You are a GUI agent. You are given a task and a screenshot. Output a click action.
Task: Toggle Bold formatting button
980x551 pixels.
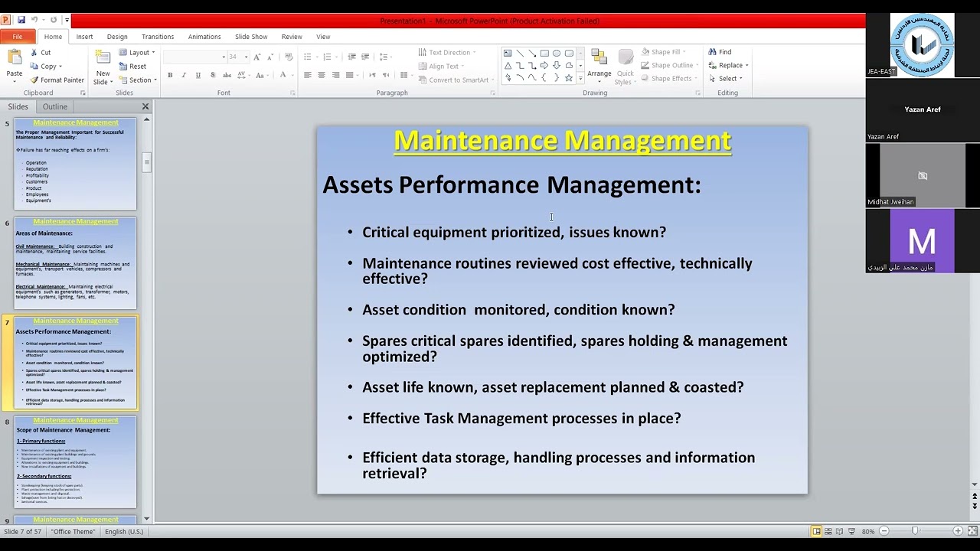[x=170, y=75]
